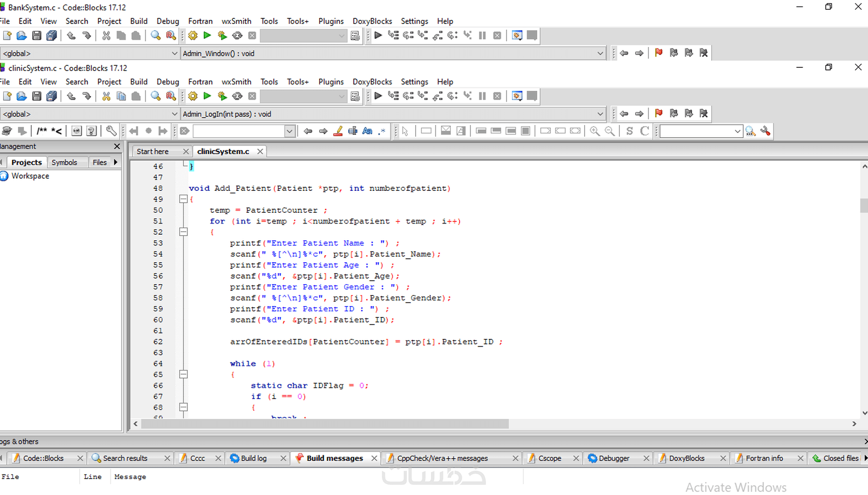The height and width of the screenshot is (495, 868).
Task: Click Replace icon in clinicSystem.c window toolbar
Action: (171, 96)
